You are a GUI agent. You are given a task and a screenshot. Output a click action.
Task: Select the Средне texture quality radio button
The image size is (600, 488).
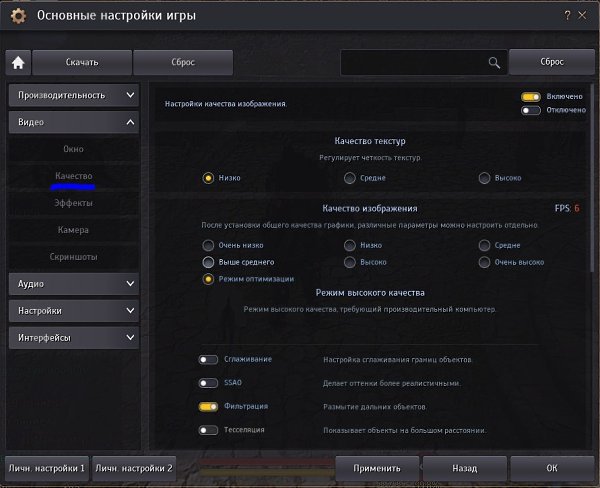[350, 178]
